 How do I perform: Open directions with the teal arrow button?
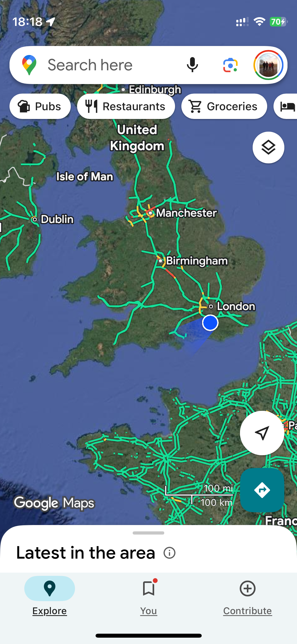(x=262, y=490)
